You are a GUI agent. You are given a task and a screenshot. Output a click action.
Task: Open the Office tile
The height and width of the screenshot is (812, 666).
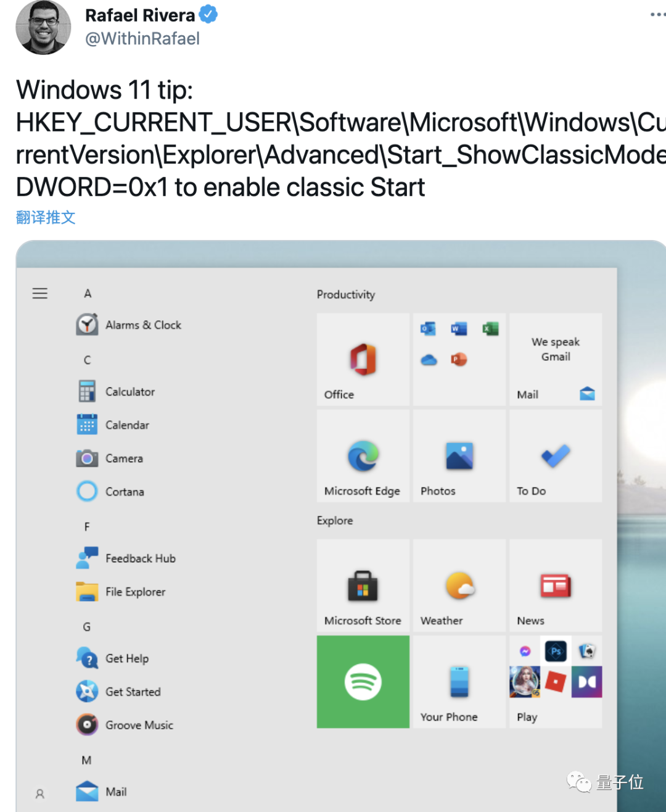pos(363,359)
